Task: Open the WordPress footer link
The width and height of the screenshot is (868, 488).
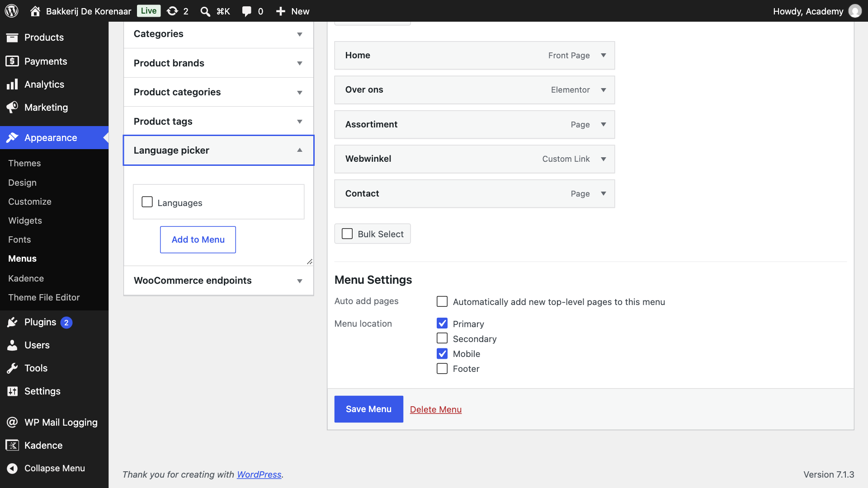Action: pyautogui.click(x=259, y=474)
